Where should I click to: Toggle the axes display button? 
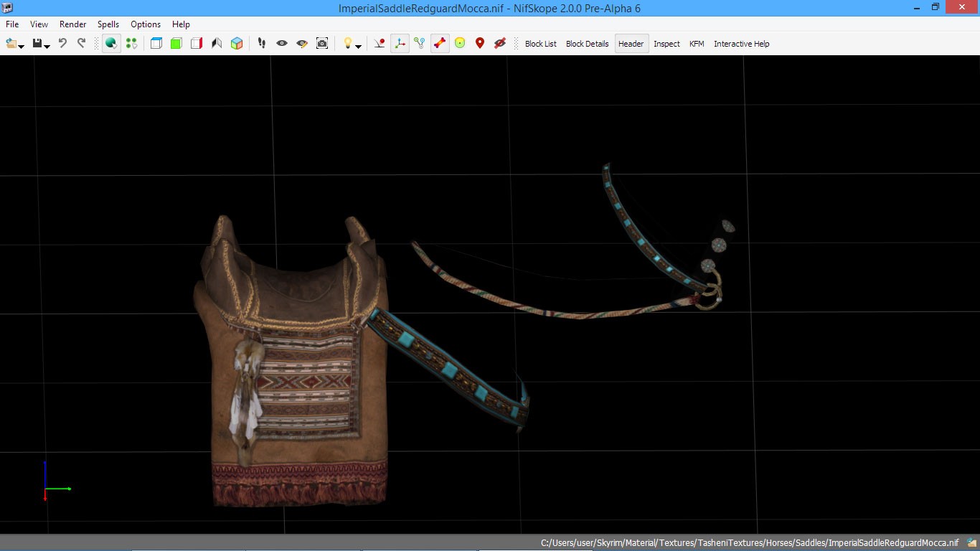[400, 44]
